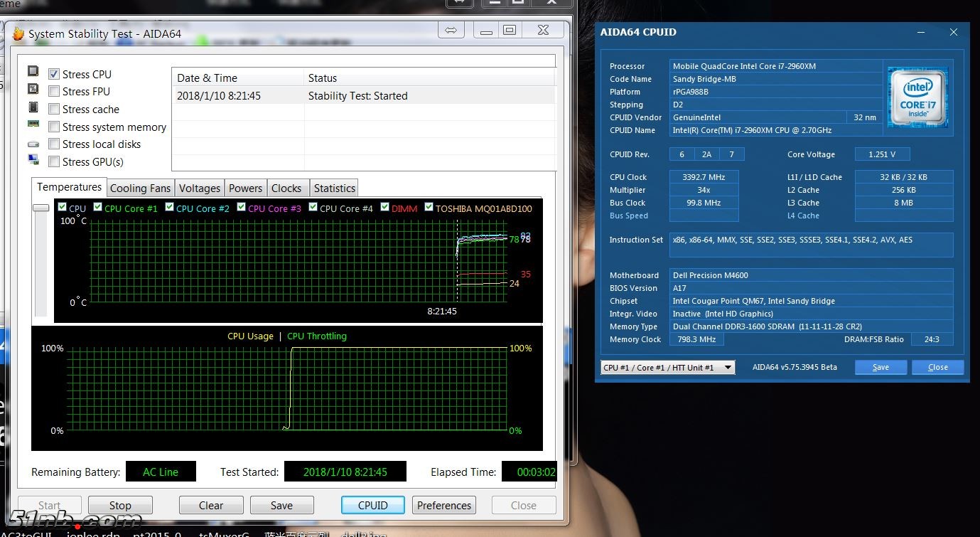
Task: Click the CPU chip icon beside Stress CPU
Action: [x=33, y=72]
